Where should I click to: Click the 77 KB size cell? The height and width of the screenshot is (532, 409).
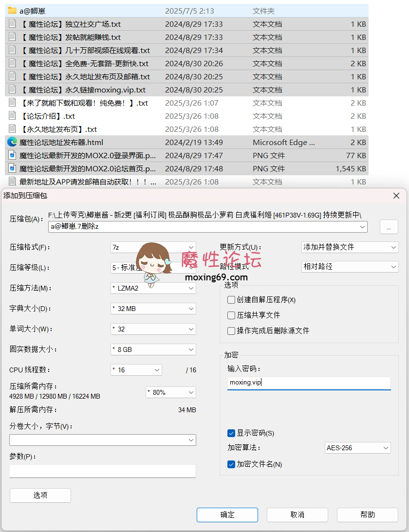click(x=356, y=155)
